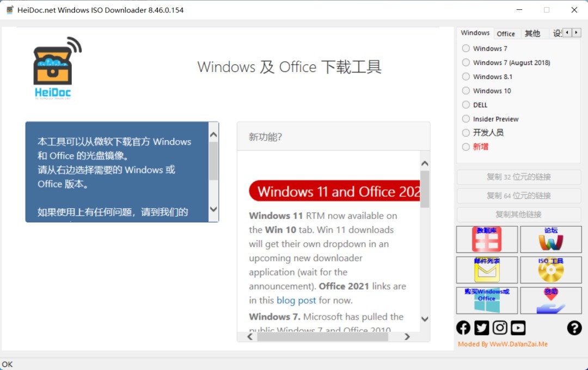Open the 购买Windows或Office purchase page
Screen dimensions: 588x370
tap(486, 300)
